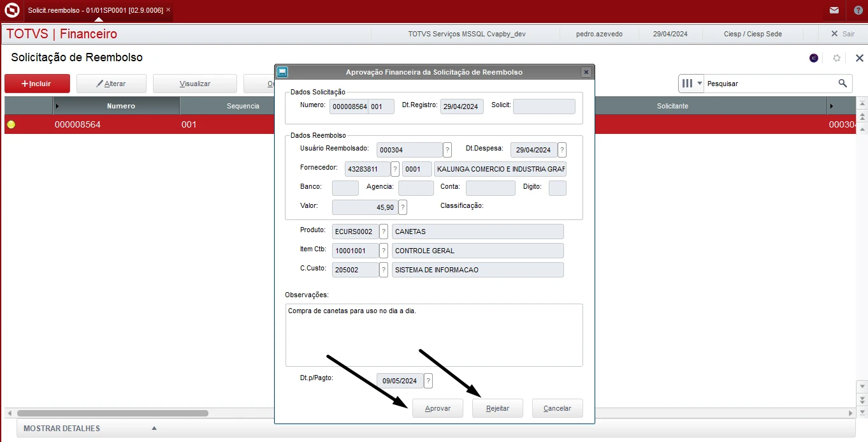Click the Sair menu item
The width and height of the screenshot is (868, 442).
click(x=843, y=34)
